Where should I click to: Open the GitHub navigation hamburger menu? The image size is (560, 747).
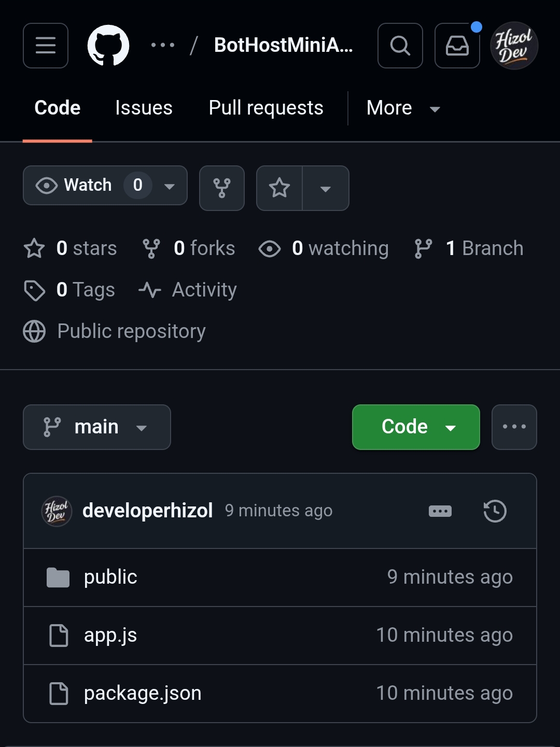45,46
